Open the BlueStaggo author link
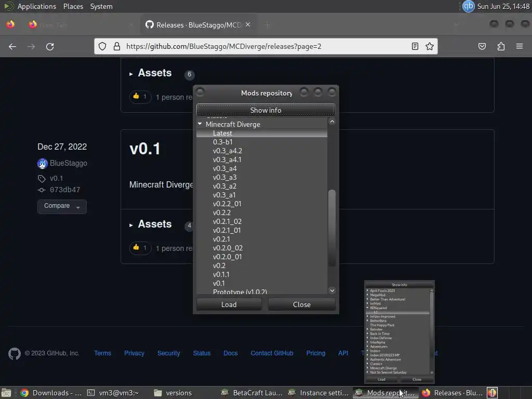The width and height of the screenshot is (532, 399). click(68, 163)
